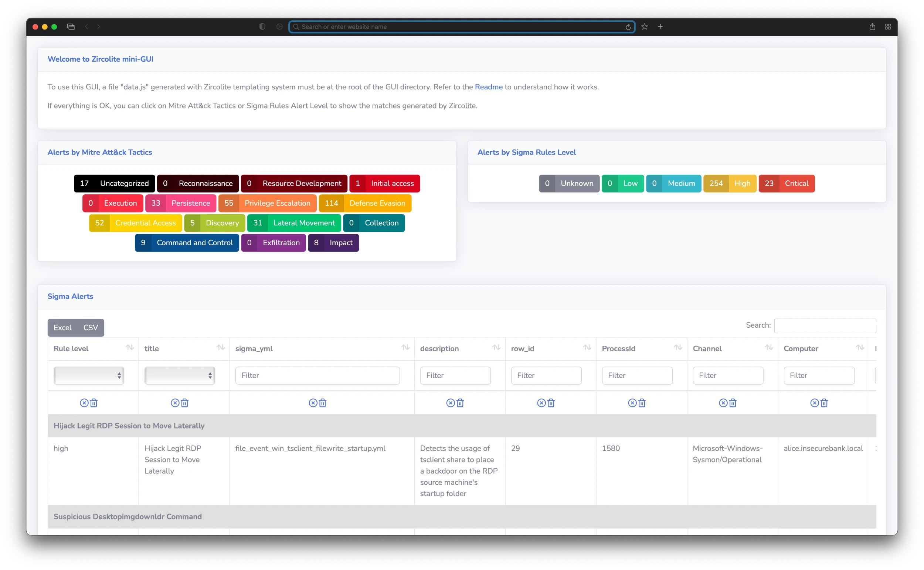This screenshot has height=570, width=924.
Task: Click trash icon under ProcessId column
Action: 642,403
